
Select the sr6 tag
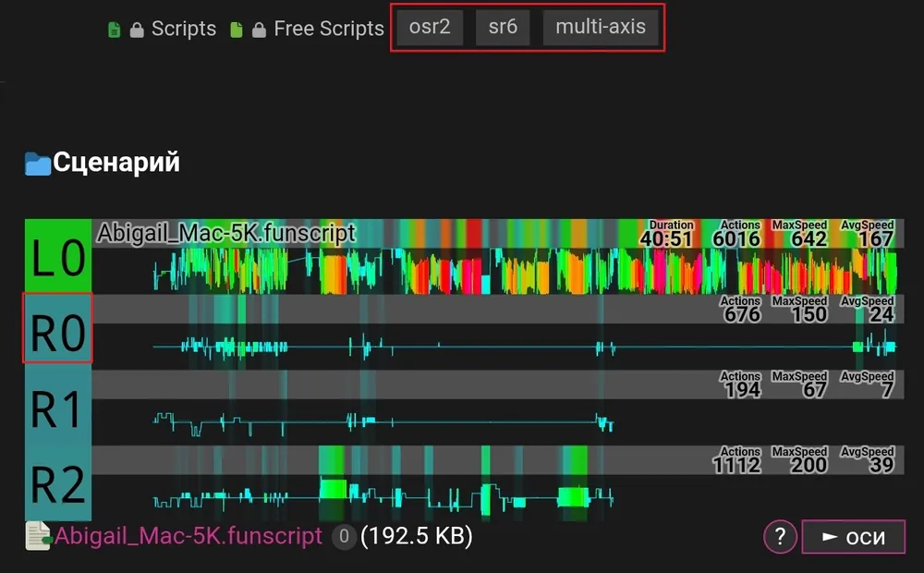pos(503,27)
